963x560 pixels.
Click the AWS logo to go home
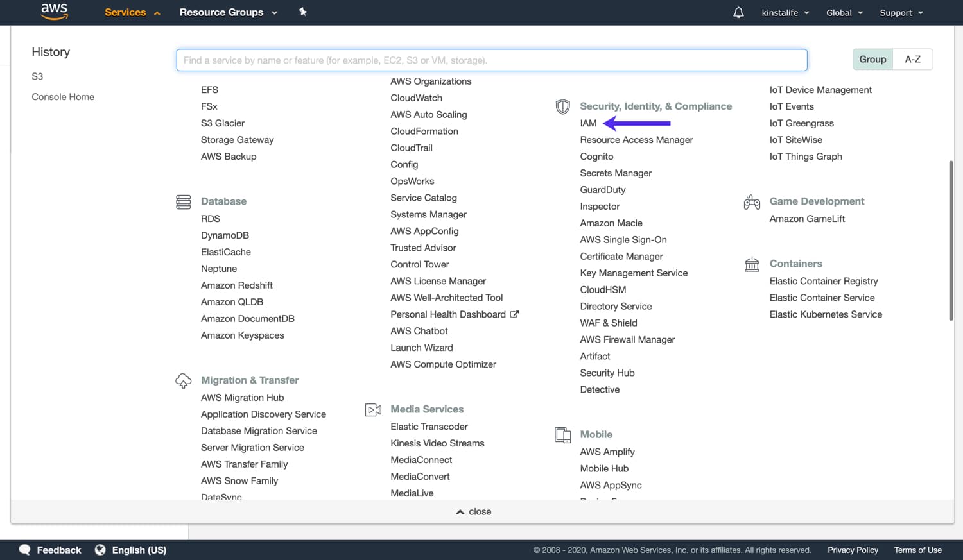coord(55,12)
